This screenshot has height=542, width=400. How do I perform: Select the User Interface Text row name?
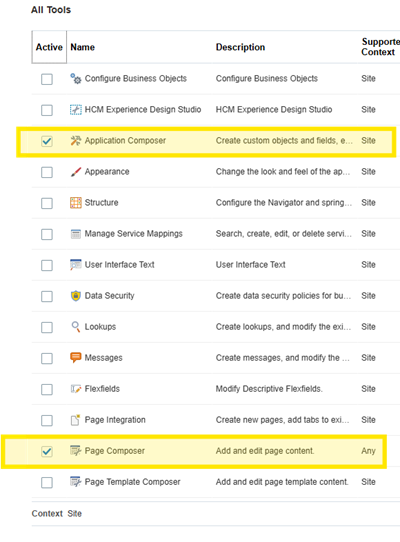120,265
